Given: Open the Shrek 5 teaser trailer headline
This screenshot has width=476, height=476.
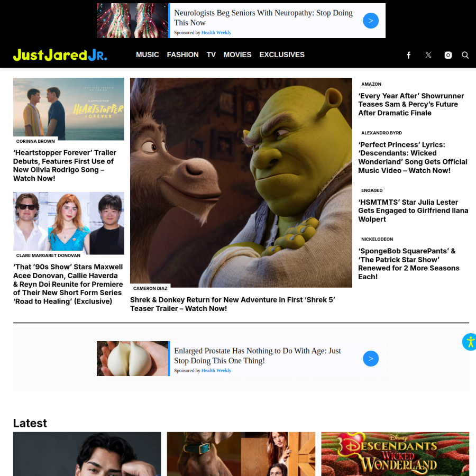Looking at the screenshot, I should coord(233,304).
